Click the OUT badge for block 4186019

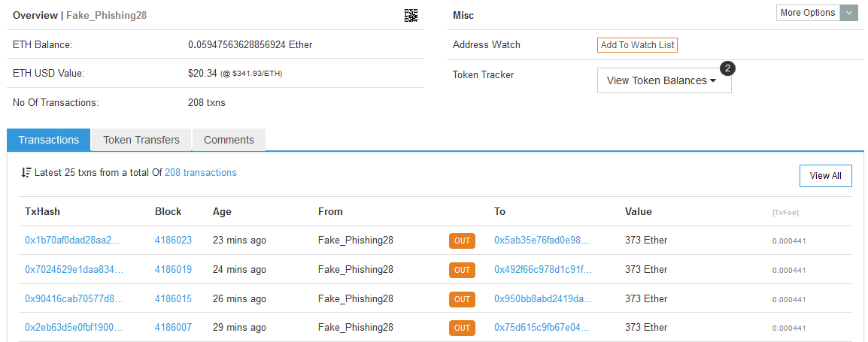tap(462, 270)
